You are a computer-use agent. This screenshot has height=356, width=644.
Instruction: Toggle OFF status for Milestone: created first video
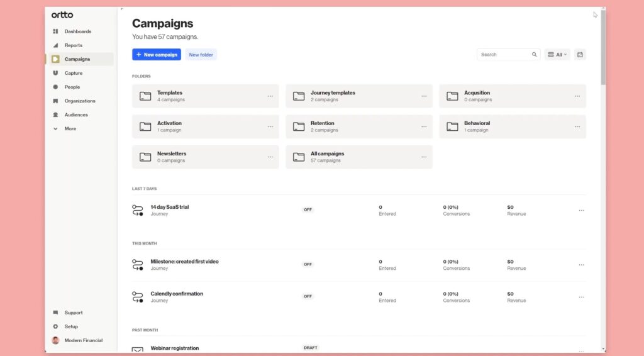(308, 264)
